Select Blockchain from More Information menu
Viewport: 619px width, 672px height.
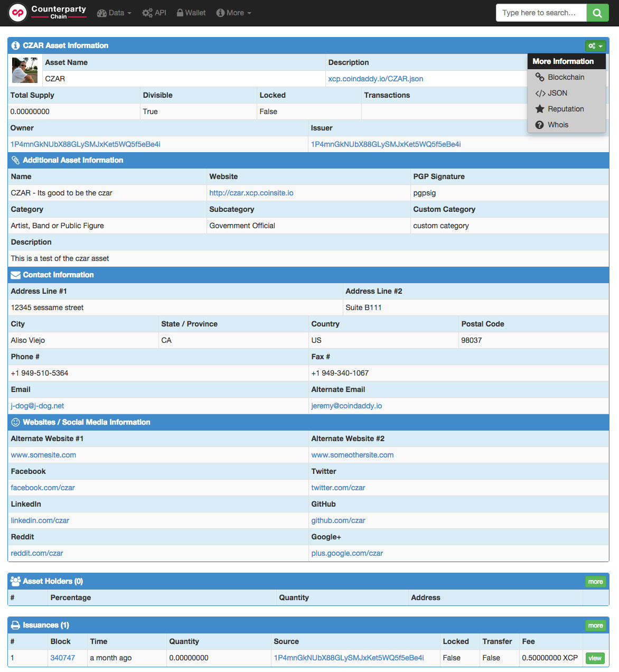point(566,77)
